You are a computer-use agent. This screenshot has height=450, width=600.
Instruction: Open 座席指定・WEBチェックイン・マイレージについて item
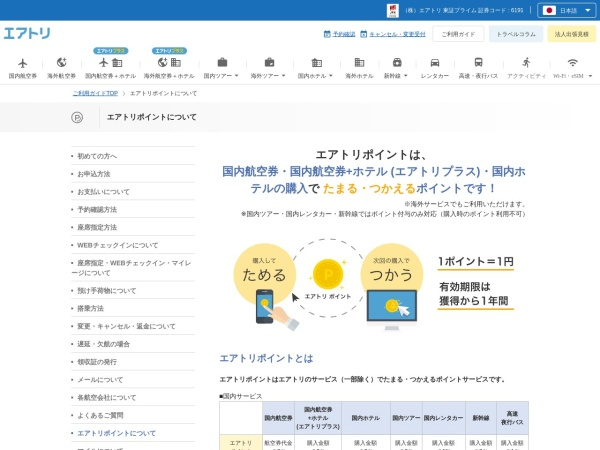133,267
